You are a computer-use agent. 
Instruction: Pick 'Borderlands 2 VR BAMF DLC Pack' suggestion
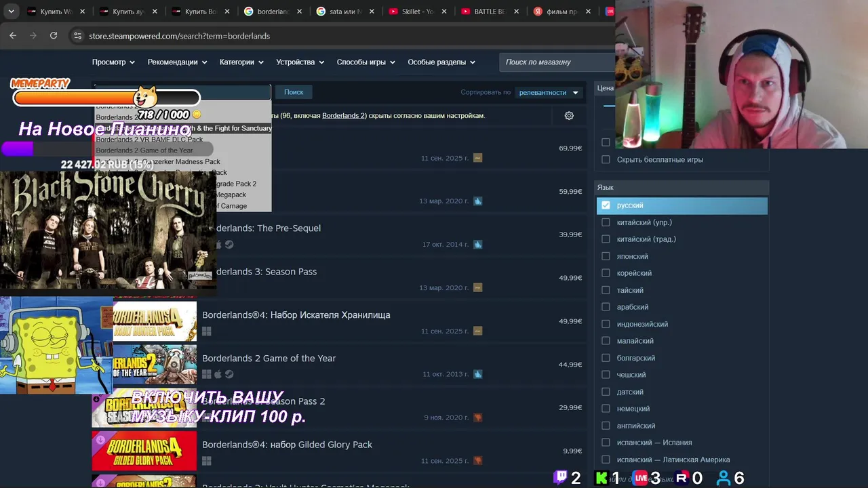click(x=149, y=140)
